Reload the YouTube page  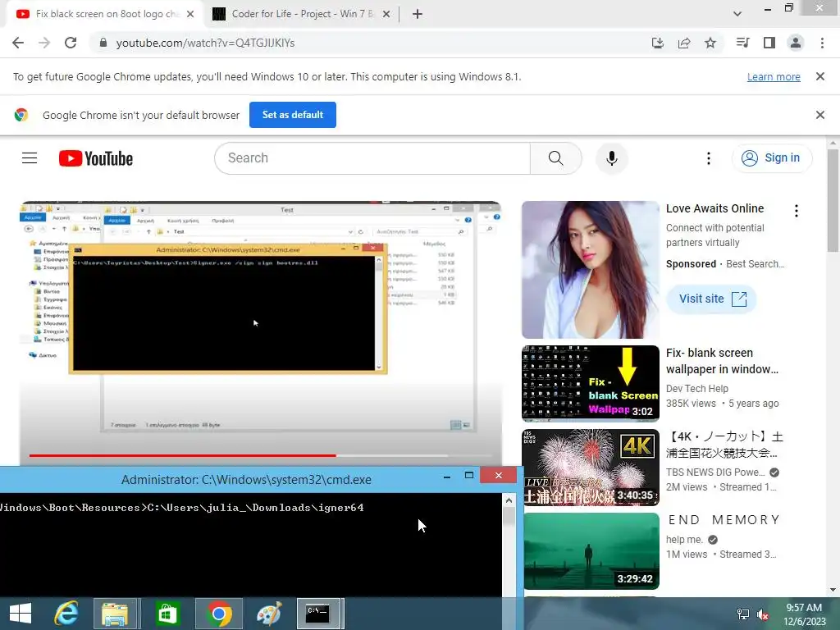pyautogui.click(x=71, y=43)
